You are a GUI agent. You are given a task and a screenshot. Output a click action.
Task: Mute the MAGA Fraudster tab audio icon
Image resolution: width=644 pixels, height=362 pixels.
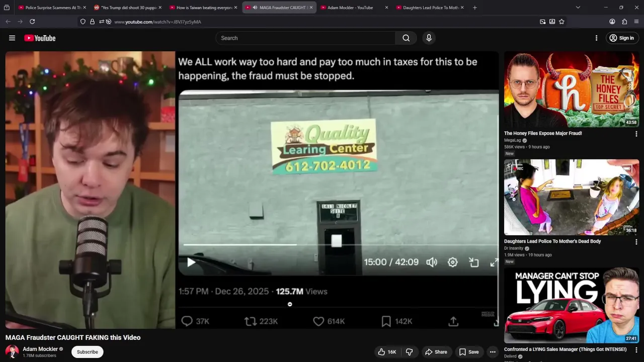click(x=255, y=8)
